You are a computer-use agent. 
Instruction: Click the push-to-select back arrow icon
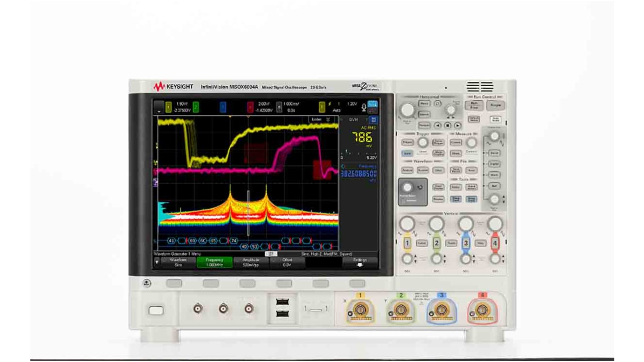pos(420,187)
